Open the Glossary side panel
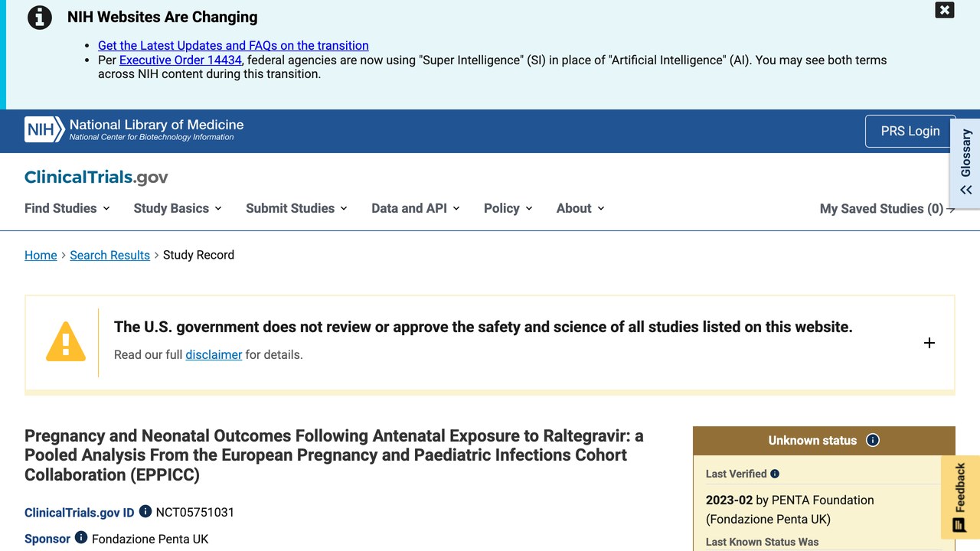980x551 pixels. tap(965, 163)
